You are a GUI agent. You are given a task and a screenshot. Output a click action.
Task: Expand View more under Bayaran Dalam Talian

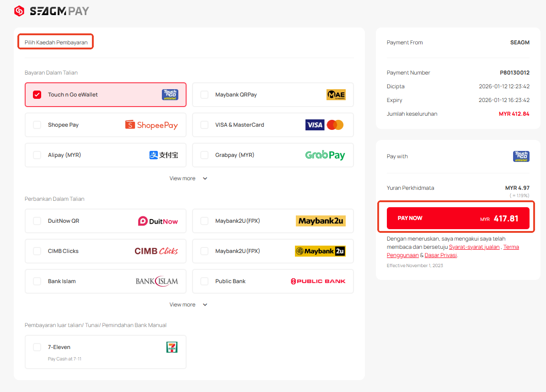click(188, 178)
